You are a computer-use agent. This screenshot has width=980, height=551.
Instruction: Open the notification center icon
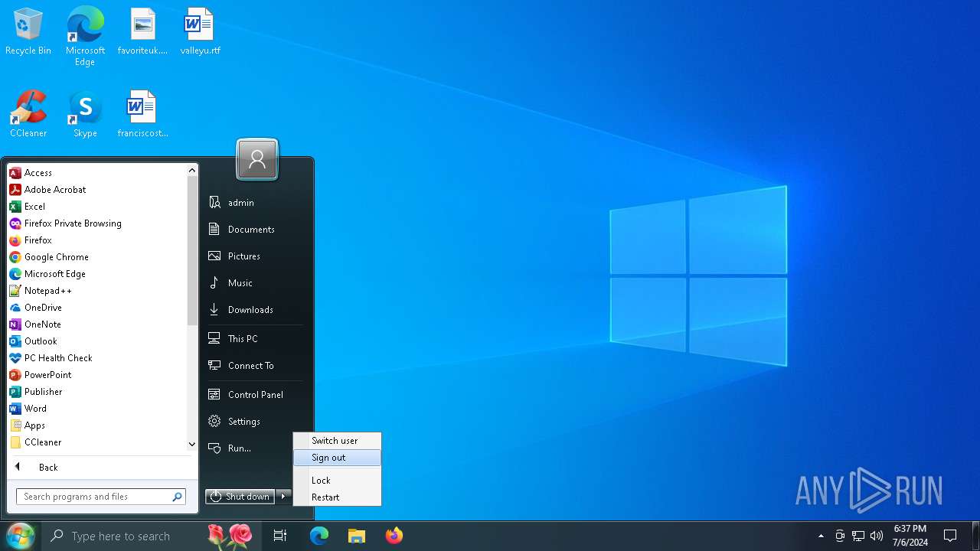[950, 536]
